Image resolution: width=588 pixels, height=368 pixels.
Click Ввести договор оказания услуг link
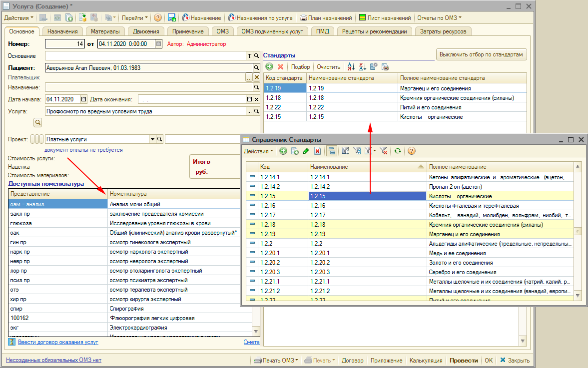click(58, 342)
